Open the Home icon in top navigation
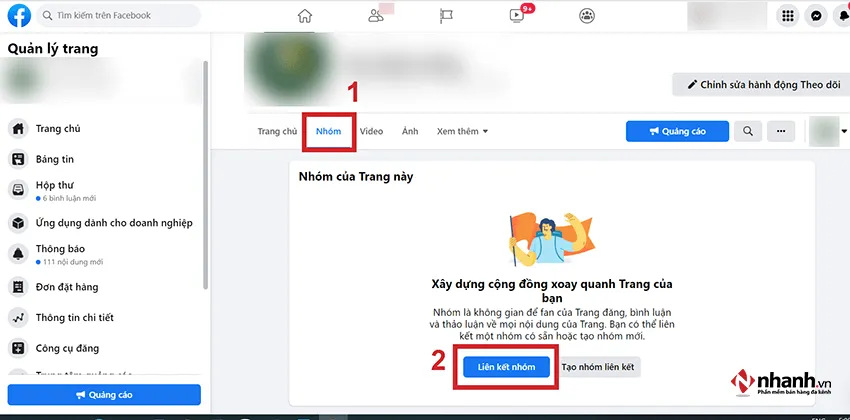The image size is (850, 420). pos(305,16)
